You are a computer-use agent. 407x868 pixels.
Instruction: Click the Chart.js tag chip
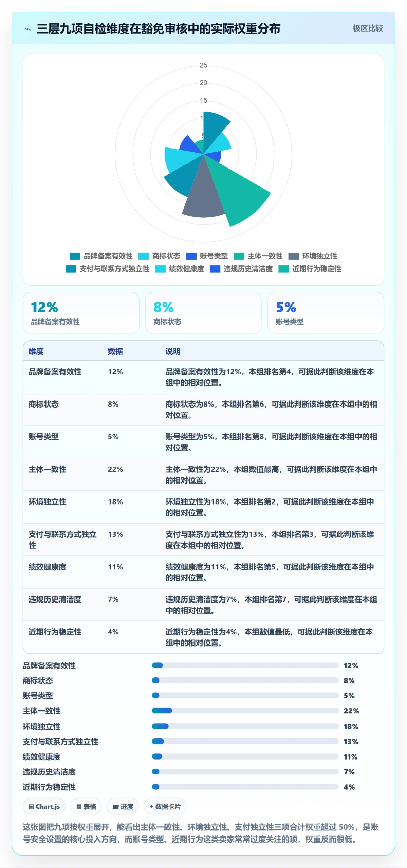[44, 806]
